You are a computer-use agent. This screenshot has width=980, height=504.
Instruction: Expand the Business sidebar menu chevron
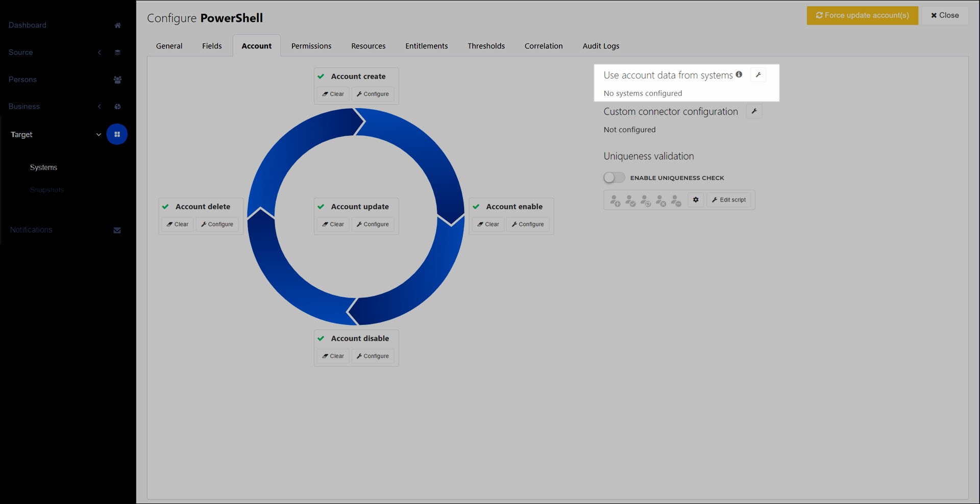pyautogui.click(x=100, y=107)
